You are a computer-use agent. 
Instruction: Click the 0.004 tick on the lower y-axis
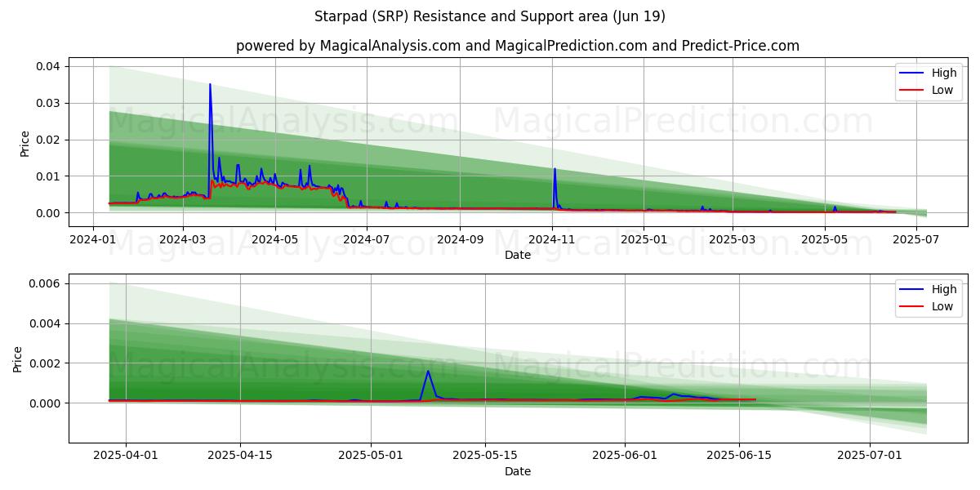click(x=46, y=323)
